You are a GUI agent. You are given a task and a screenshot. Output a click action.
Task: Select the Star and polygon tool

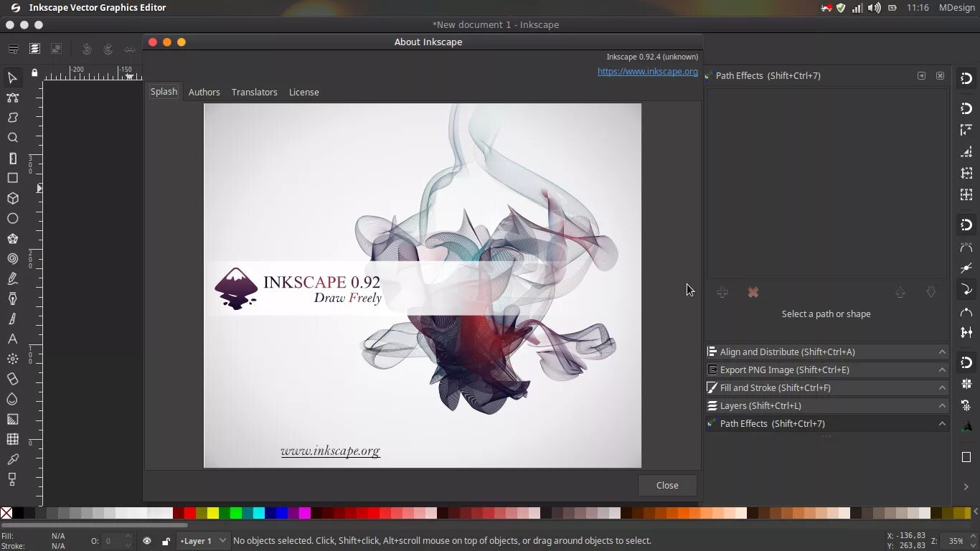point(12,238)
